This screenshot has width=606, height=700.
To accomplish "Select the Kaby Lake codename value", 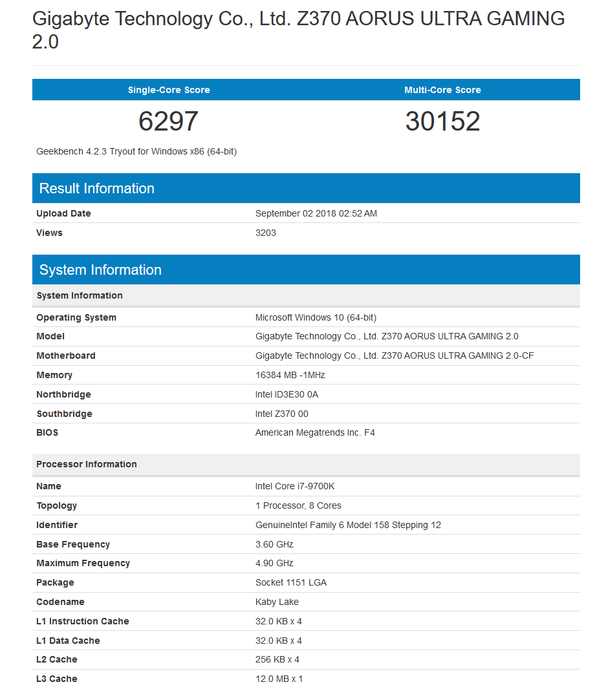I will [277, 602].
